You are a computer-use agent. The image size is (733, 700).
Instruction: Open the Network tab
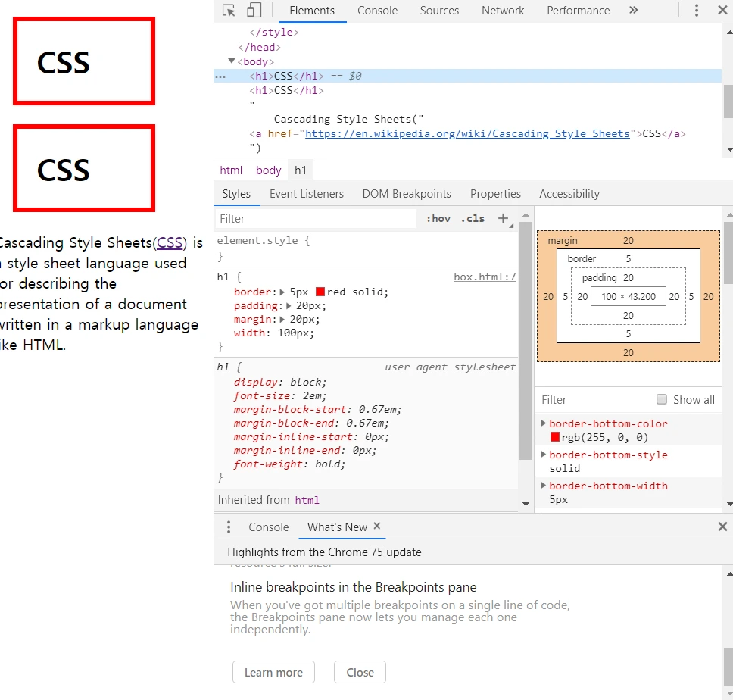pos(503,11)
